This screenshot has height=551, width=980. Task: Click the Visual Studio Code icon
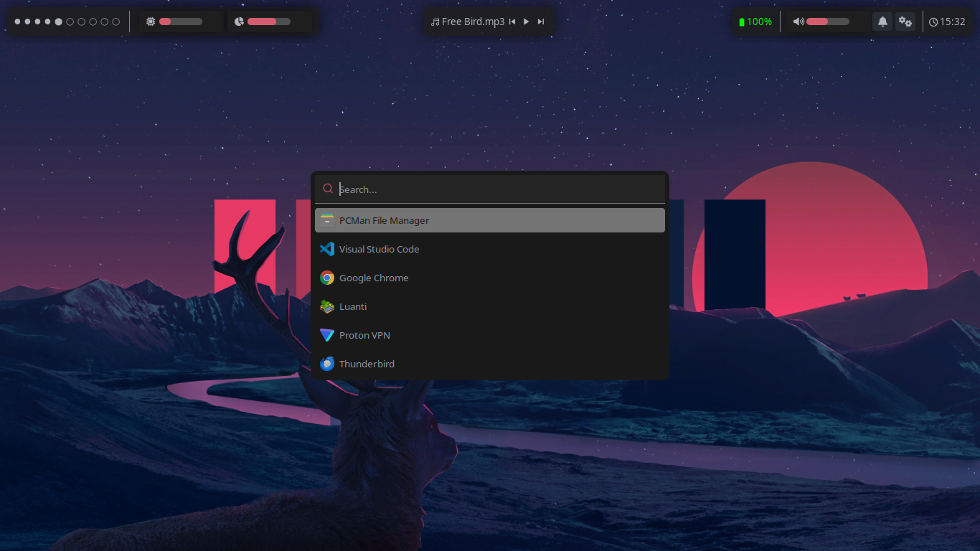(x=327, y=249)
